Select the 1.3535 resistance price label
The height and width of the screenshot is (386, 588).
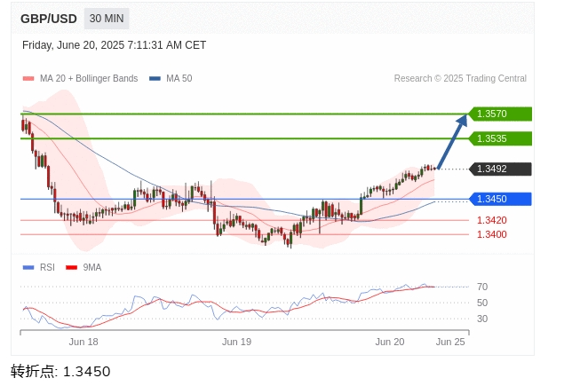[x=500, y=138]
